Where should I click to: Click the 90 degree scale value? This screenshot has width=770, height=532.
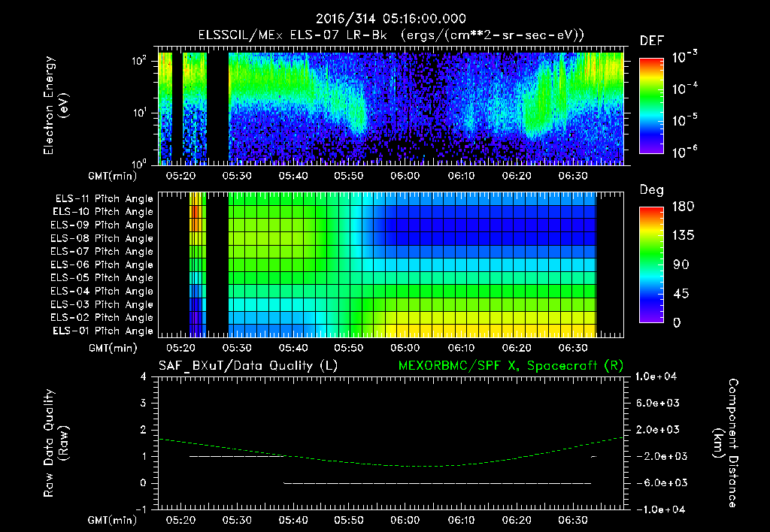click(x=681, y=264)
